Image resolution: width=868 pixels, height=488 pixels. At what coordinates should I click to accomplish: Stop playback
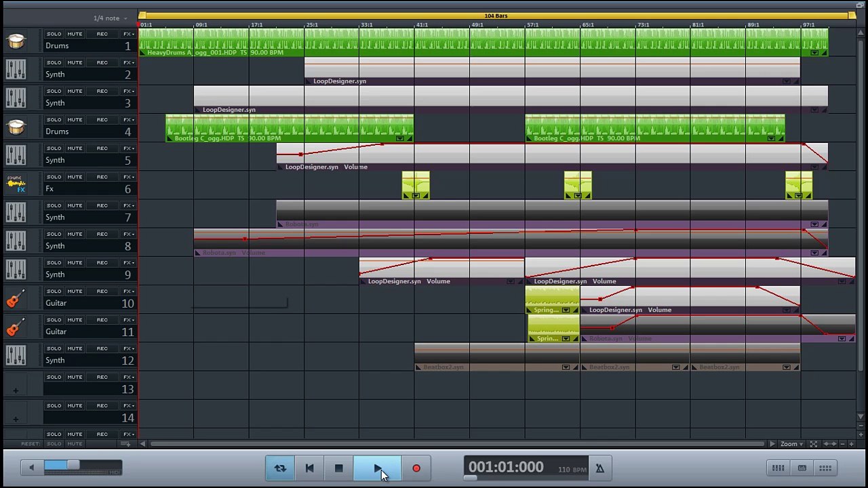pos(338,468)
